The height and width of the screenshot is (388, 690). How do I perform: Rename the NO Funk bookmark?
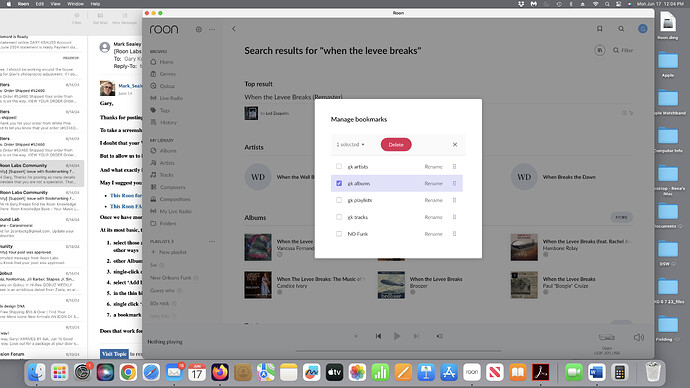coord(433,234)
